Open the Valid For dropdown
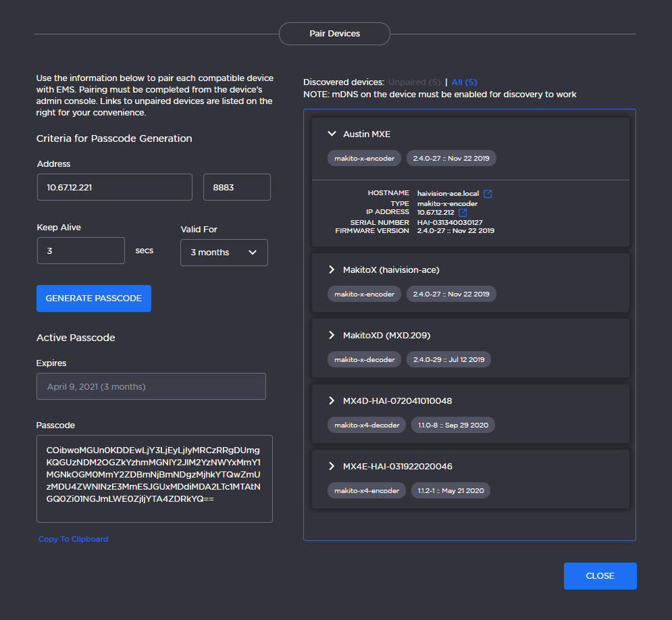Image resolution: width=672 pixels, height=620 pixels. (224, 253)
